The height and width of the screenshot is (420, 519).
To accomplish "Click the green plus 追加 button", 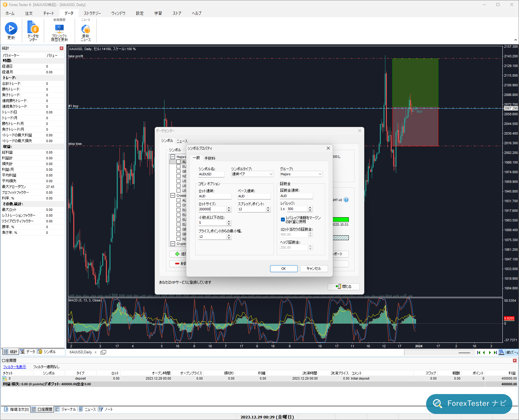I will pyautogui.click(x=178, y=254).
